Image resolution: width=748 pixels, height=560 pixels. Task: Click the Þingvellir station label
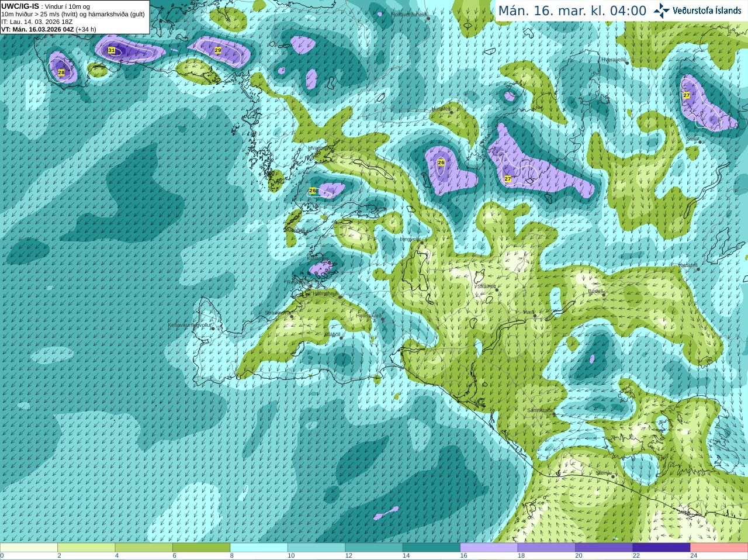point(410,239)
